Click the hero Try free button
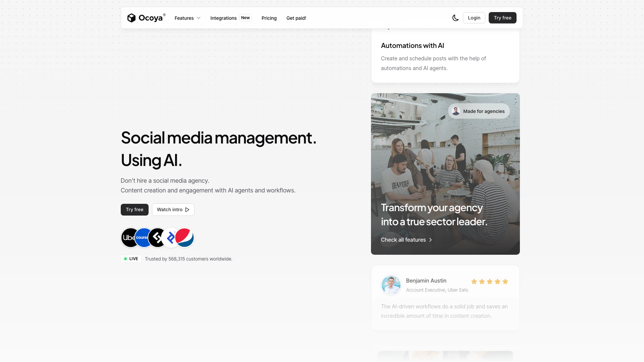 pyautogui.click(x=135, y=209)
